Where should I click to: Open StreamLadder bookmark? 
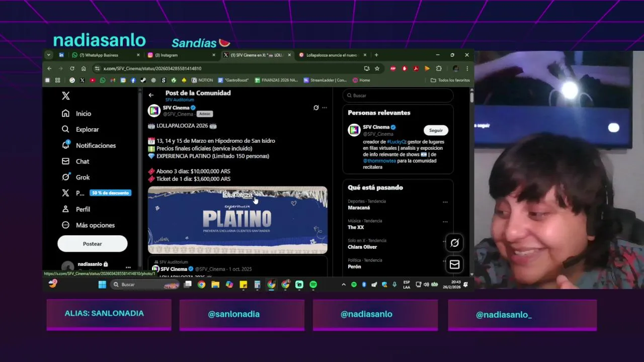(x=325, y=80)
